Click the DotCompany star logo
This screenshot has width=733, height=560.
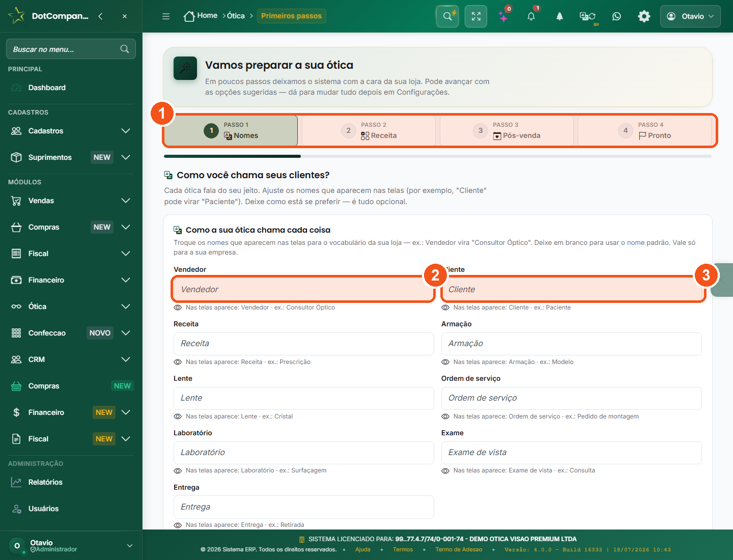point(16,16)
